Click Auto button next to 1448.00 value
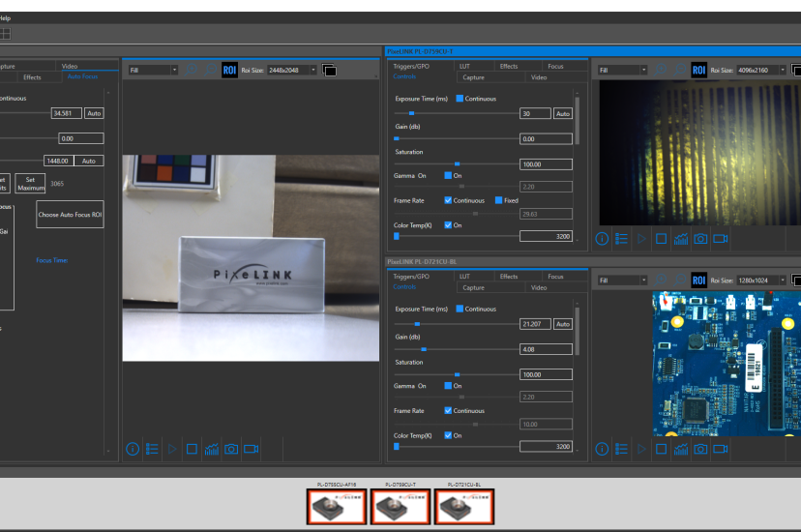The height and width of the screenshot is (532, 801). click(x=89, y=161)
